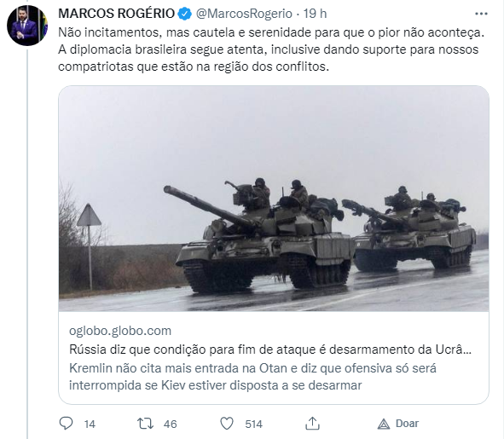Click the MARCOS ROGÉRIO display name

[116, 14]
